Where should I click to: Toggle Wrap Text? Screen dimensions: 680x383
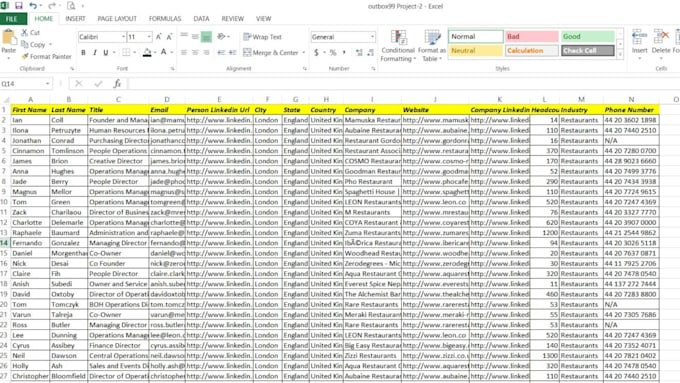point(263,37)
